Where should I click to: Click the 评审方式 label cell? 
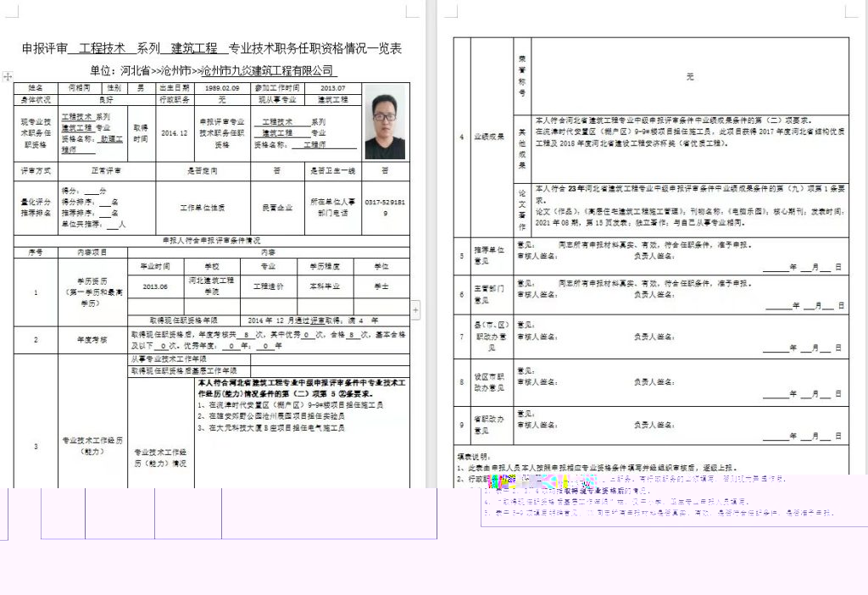coord(36,171)
